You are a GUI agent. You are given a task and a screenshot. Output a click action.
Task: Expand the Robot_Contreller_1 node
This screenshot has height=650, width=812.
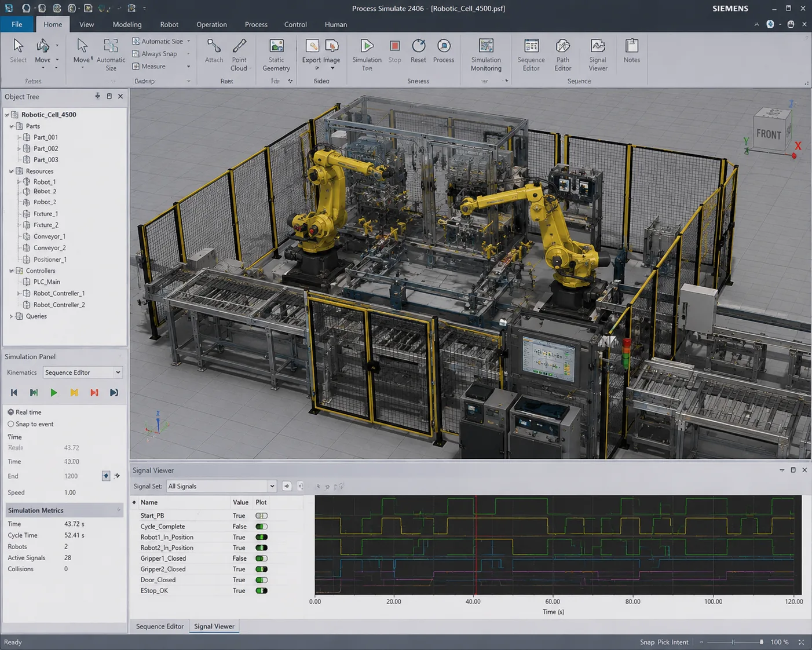tap(19, 293)
